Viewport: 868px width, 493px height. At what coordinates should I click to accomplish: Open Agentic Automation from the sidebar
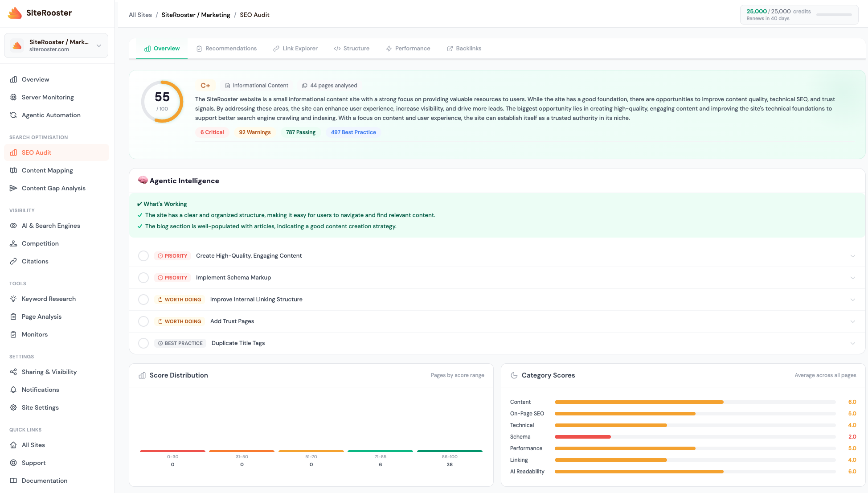(51, 115)
